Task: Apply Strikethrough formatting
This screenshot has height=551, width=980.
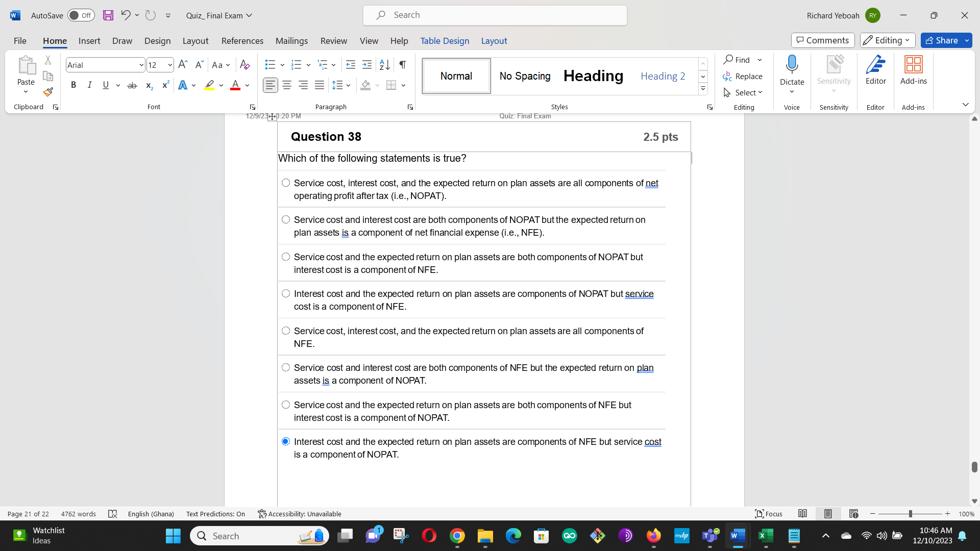Action: coord(132,85)
